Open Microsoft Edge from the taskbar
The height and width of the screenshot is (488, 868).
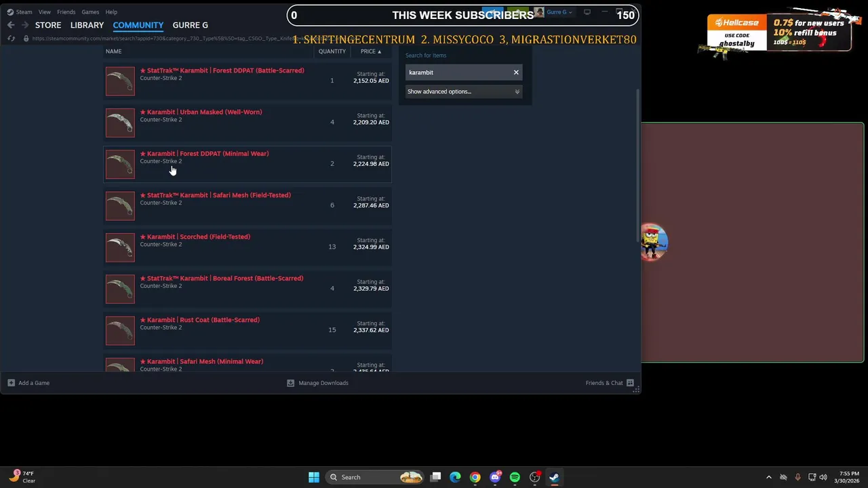(455, 477)
